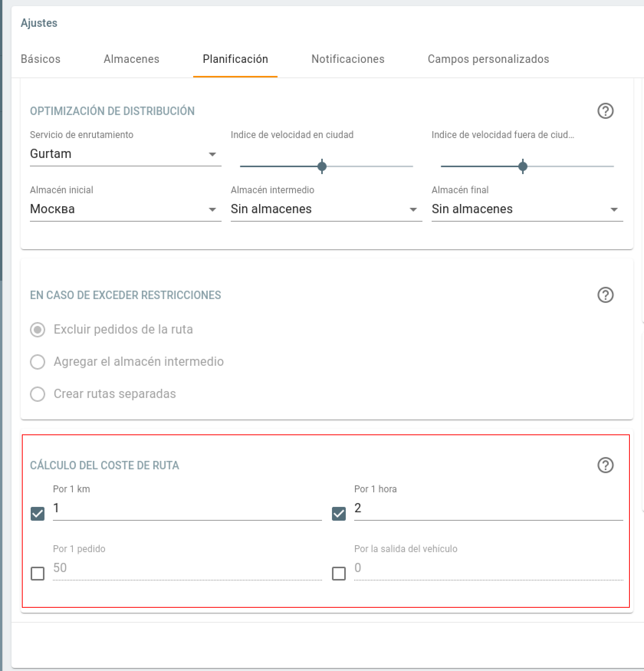Open help for En caso de exceder restricciones
The height and width of the screenshot is (671, 644).
pos(605,295)
